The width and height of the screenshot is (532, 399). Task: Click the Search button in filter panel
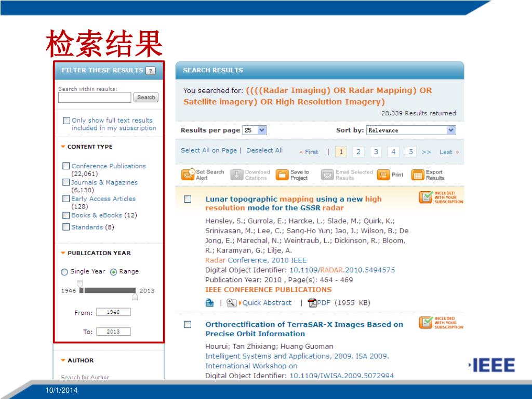tap(146, 97)
